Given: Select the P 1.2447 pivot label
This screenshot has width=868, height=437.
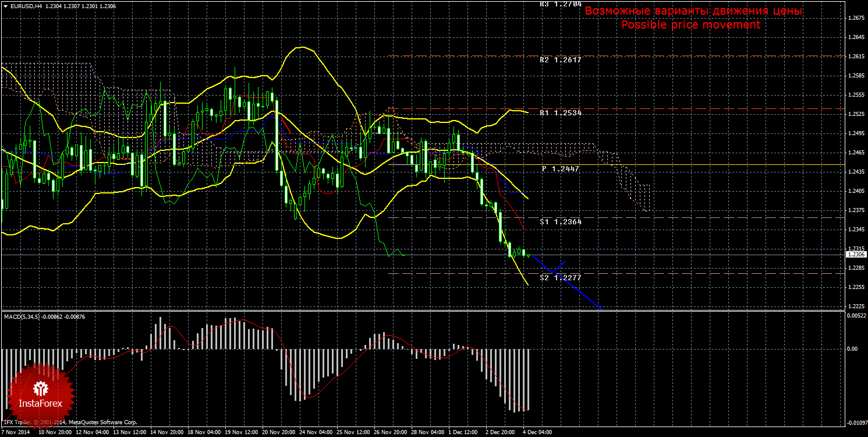Looking at the screenshot, I should pyautogui.click(x=560, y=168).
